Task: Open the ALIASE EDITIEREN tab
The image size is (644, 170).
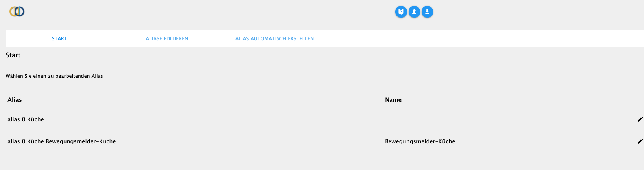Action: (167, 39)
